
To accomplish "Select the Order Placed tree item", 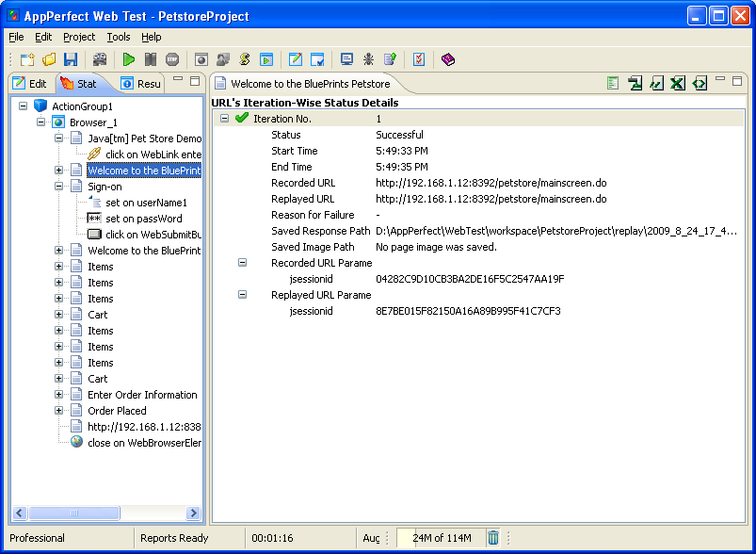I will point(117,411).
